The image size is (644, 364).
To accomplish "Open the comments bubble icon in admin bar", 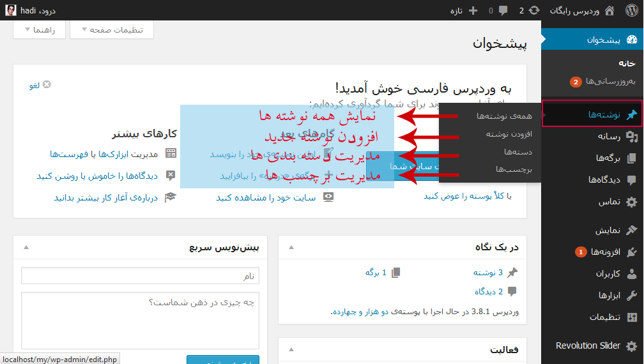I will [503, 11].
